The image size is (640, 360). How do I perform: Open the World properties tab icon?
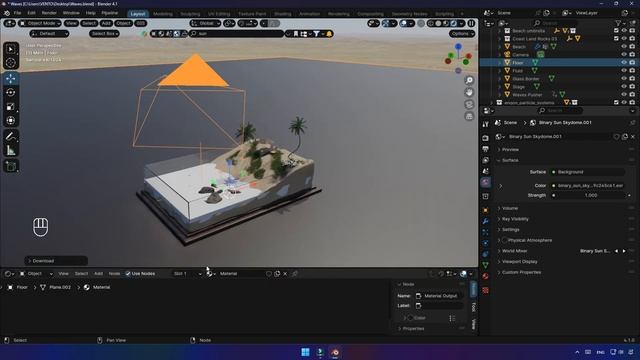coord(485,182)
